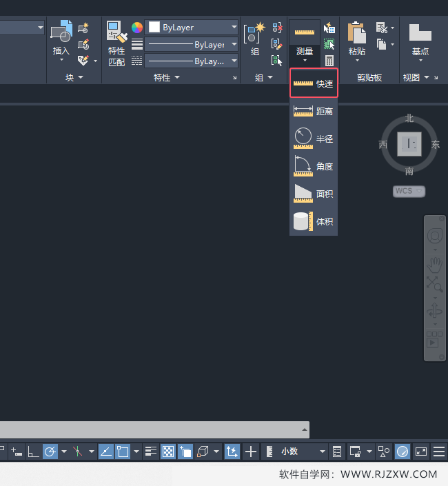
Task: Expand the Block (块) panel
Action: pos(74,77)
